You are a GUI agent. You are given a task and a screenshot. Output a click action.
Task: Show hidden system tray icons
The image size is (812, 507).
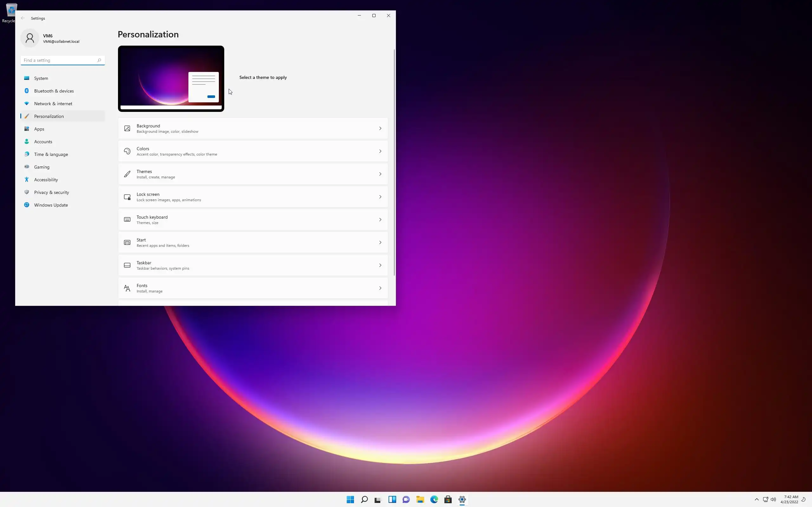point(756,499)
